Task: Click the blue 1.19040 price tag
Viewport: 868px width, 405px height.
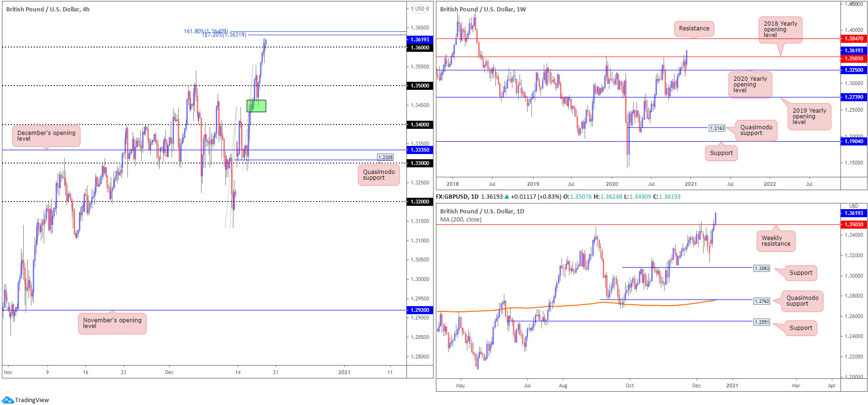Action: coord(854,141)
